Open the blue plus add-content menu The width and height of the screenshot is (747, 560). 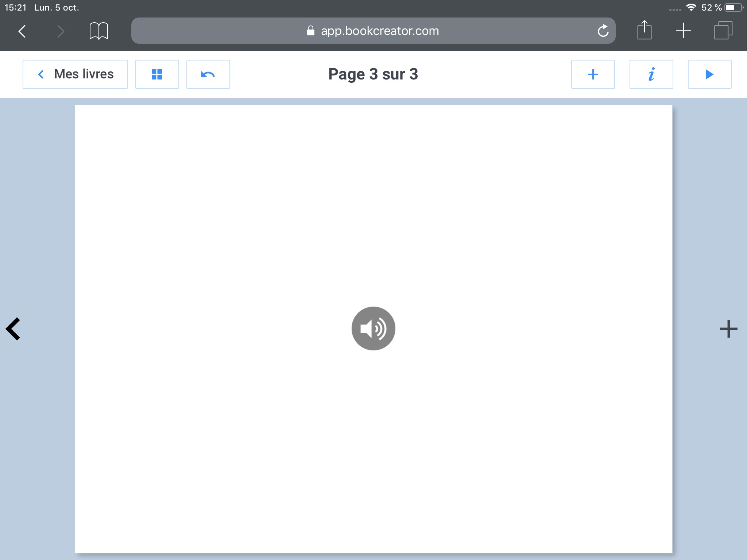coord(593,74)
